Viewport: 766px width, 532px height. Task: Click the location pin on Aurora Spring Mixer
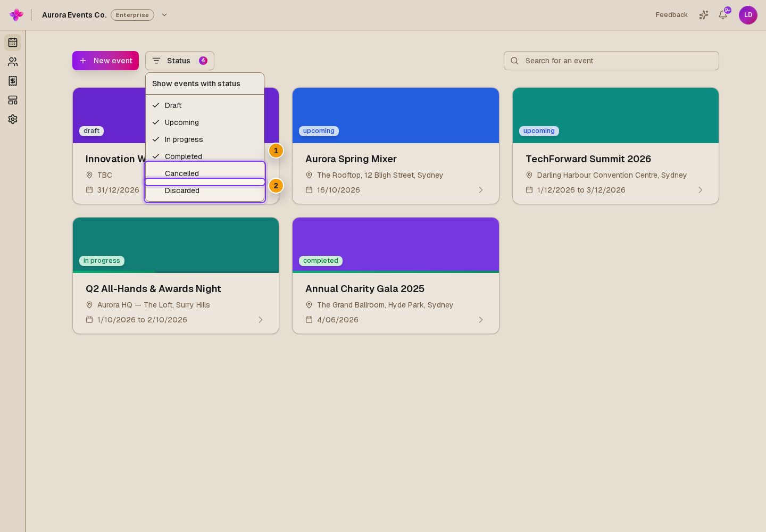click(309, 175)
